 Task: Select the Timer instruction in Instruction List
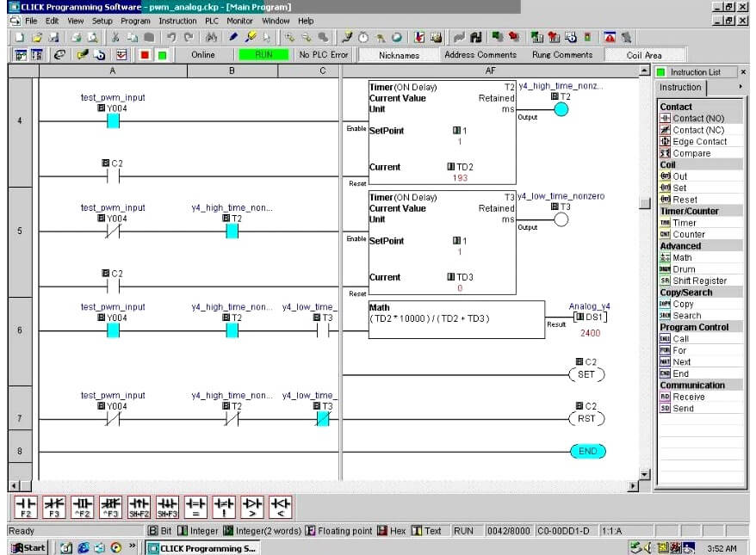[x=684, y=223]
